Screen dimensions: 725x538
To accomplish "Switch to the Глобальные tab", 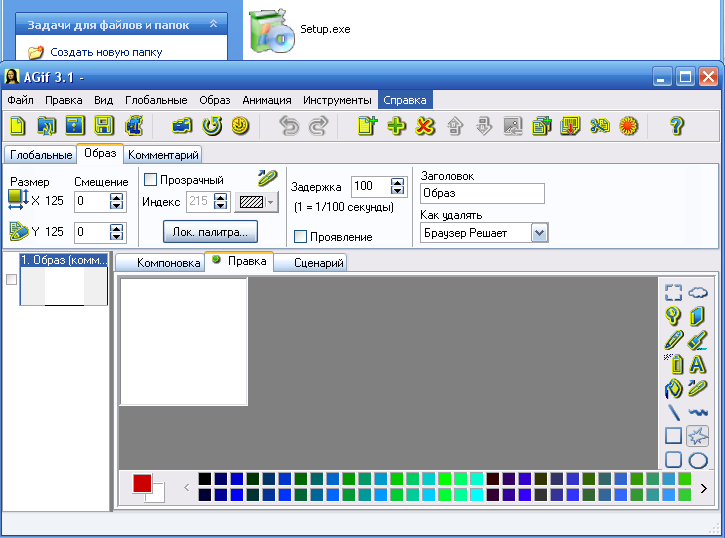I will pyautogui.click(x=41, y=155).
